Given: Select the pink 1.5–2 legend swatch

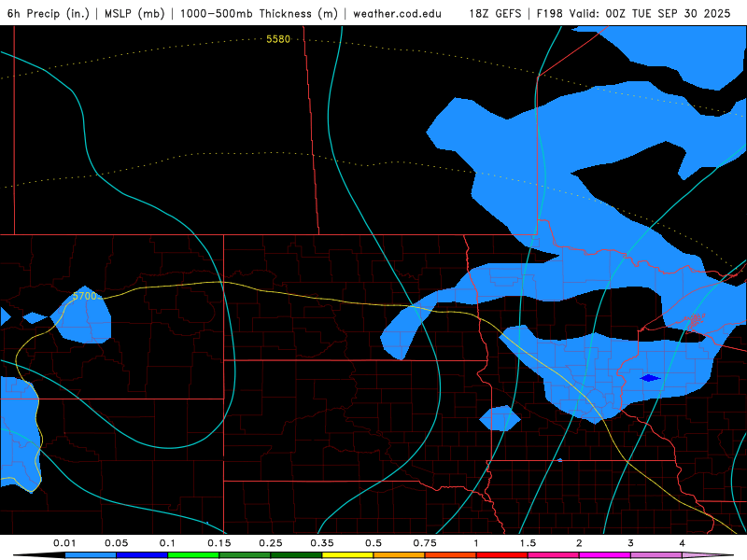Looking at the screenshot, I should point(554,555).
